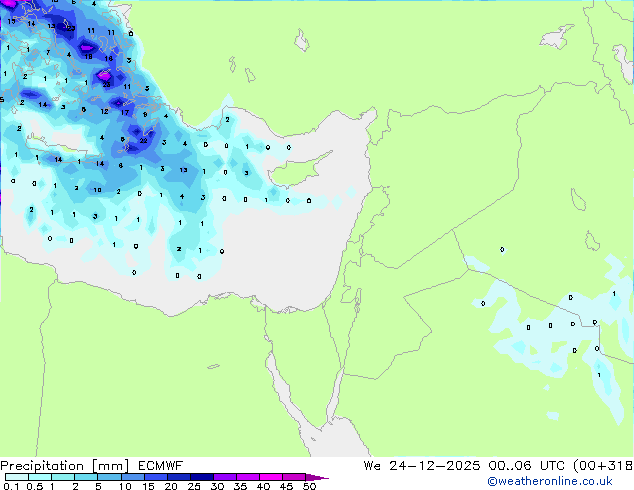Viewport: 634px width, 490px height.
Task: Click the 2–5 mm legend swatch
Action: (x=86, y=477)
